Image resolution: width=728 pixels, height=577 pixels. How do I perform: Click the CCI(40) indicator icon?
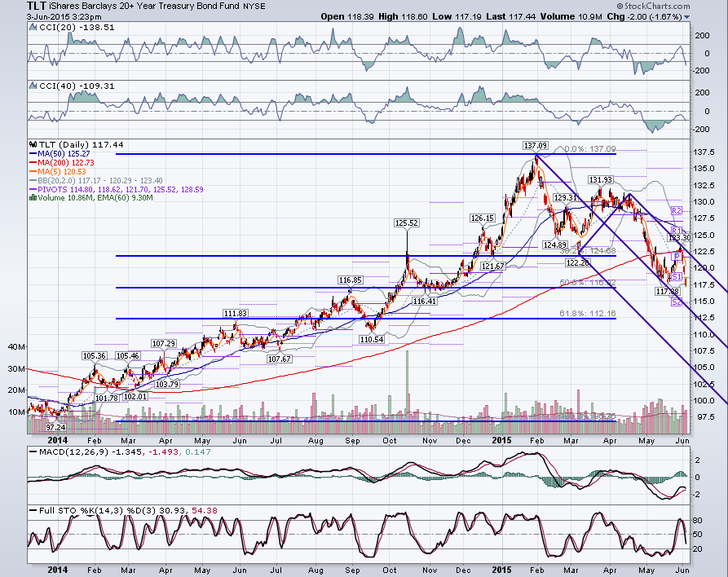coord(33,86)
